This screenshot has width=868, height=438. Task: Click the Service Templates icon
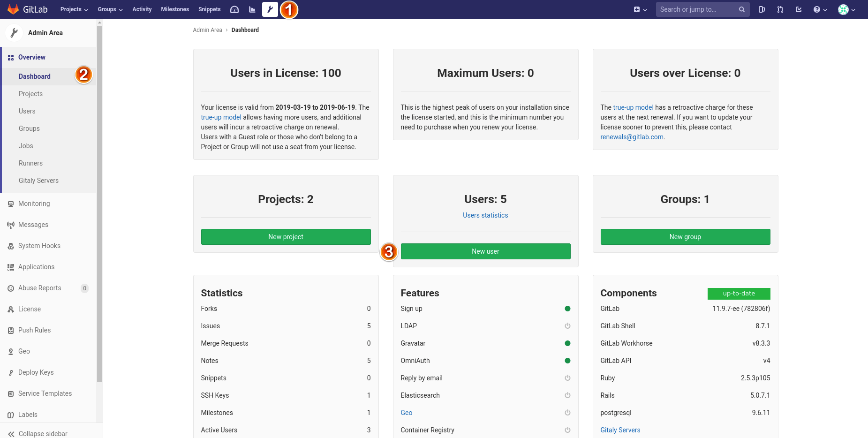tap(11, 394)
